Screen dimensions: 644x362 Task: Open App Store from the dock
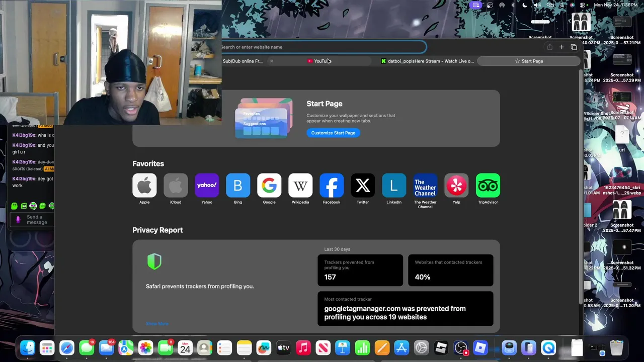(401, 347)
